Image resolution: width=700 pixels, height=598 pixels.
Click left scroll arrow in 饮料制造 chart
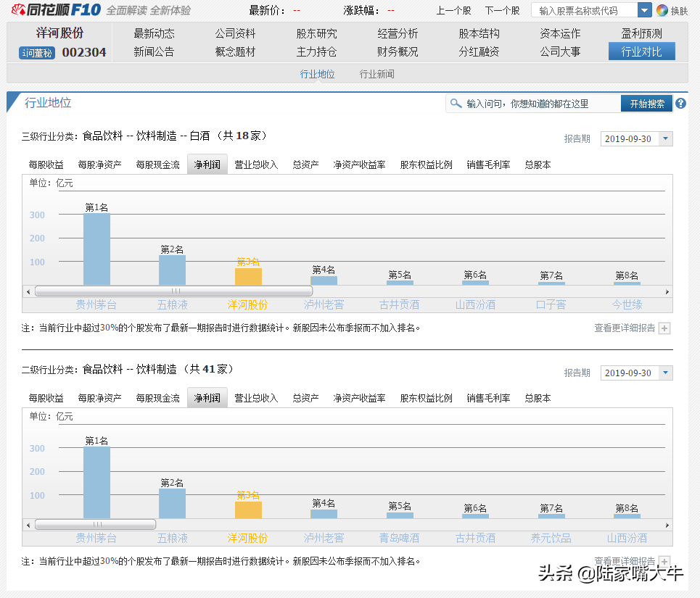(x=28, y=525)
